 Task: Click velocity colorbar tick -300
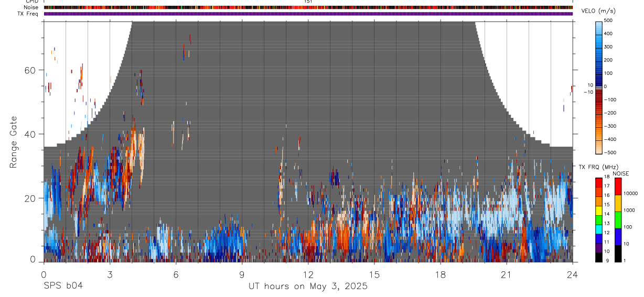tap(611, 126)
